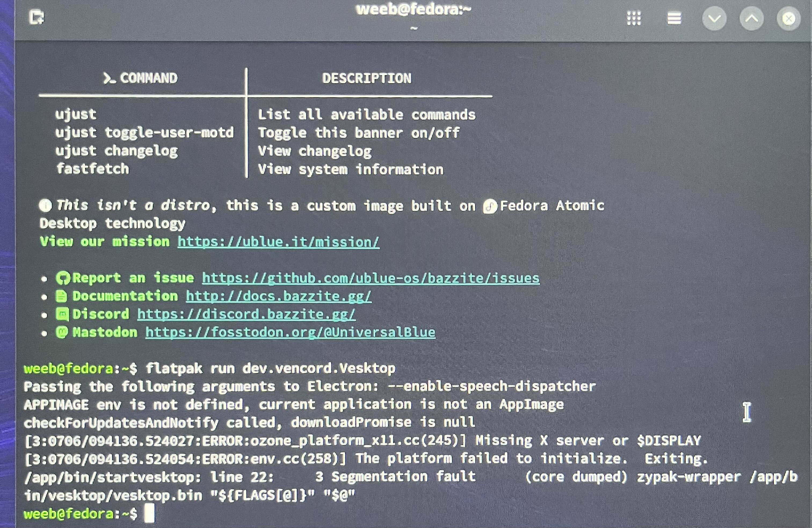Click the terminal prompt icon beside COMMAND
Screen dimensions: 812x528
pos(109,78)
